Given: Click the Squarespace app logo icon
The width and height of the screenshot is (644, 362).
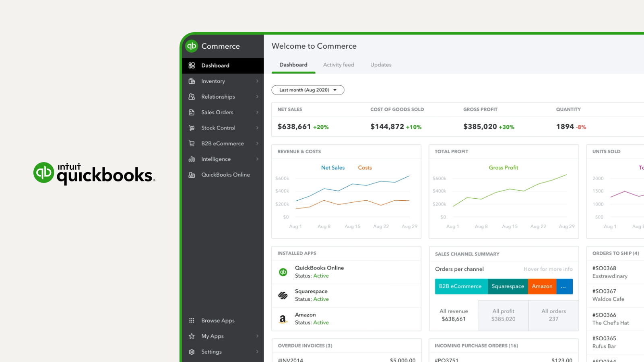Looking at the screenshot, I should [283, 296].
